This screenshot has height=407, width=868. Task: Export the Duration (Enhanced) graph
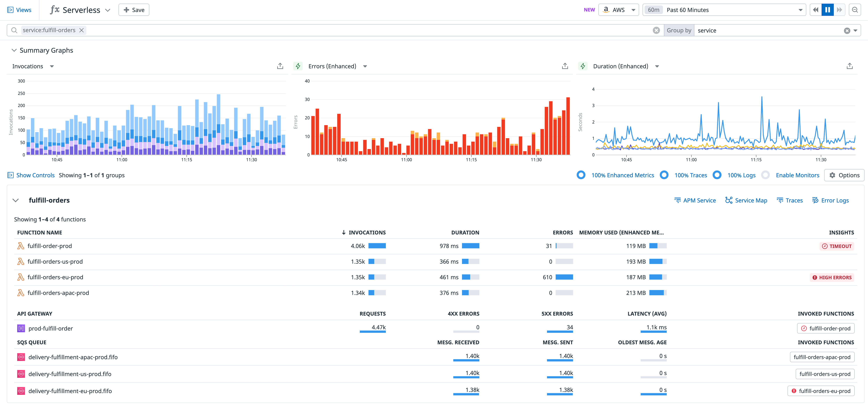[x=850, y=66]
